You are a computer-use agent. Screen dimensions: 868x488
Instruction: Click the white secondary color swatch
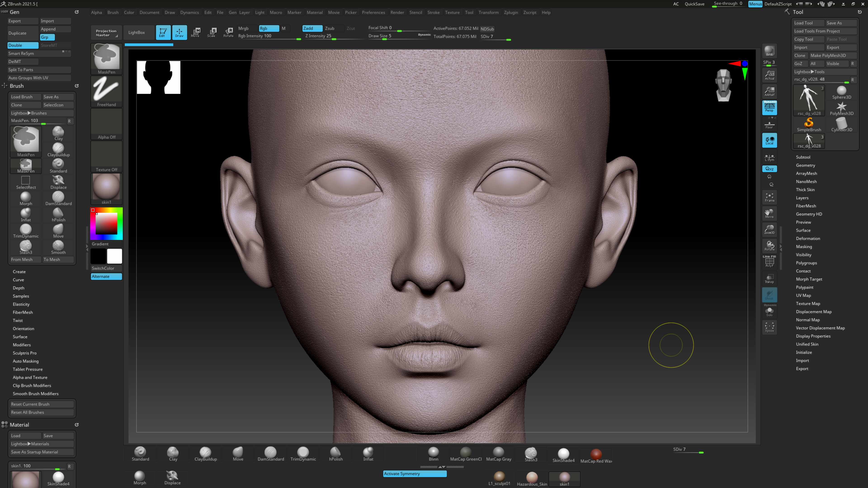click(x=115, y=256)
